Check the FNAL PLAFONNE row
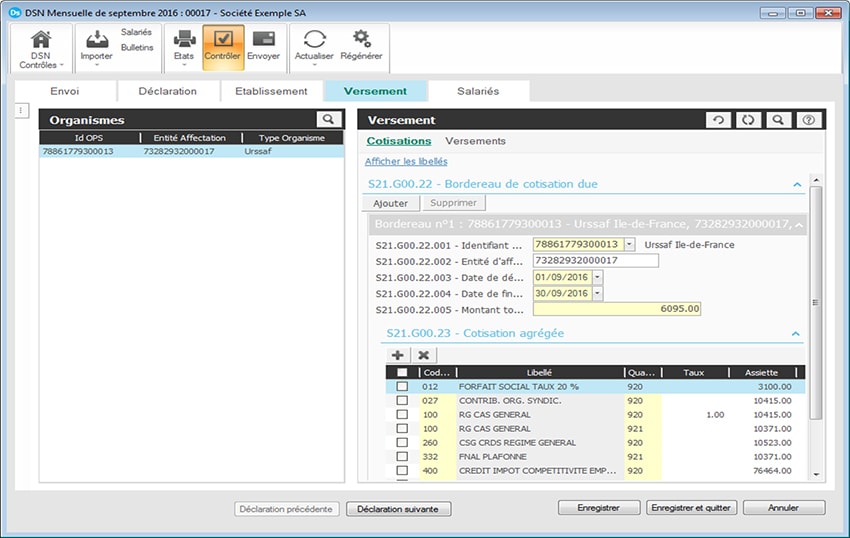Image resolution: width=850 pixels, height=538 pixels. click(402, 457)
